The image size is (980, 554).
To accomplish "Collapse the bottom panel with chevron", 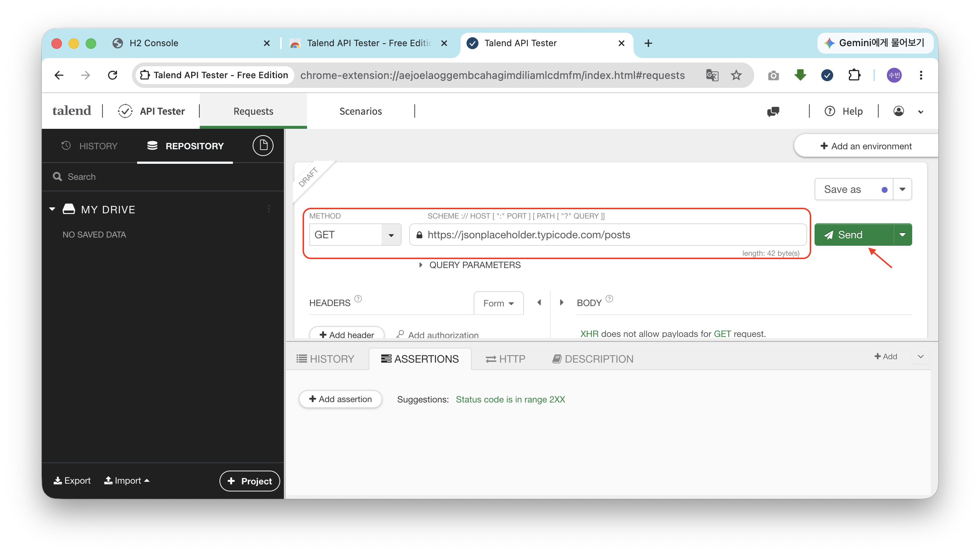I will [x=921, y=357].
